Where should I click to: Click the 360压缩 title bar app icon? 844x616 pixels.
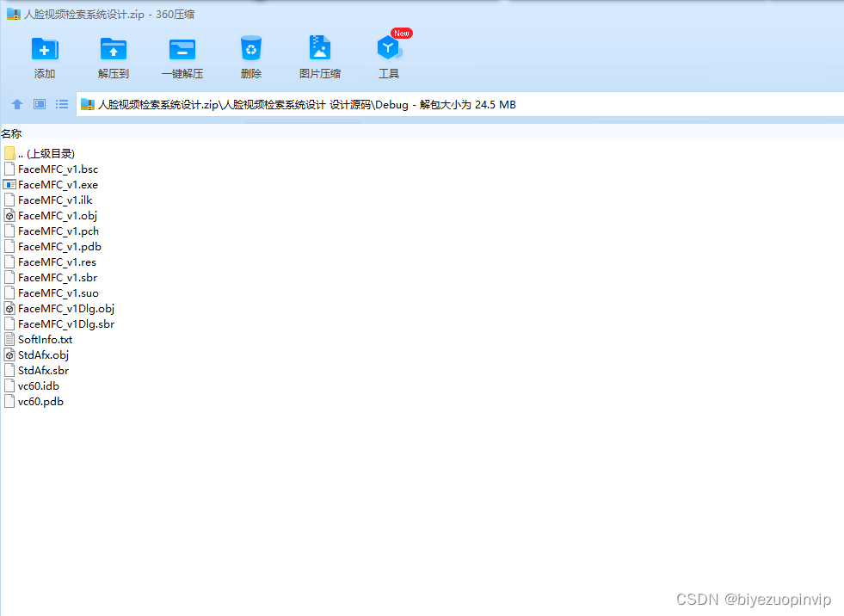click(x=14, y=14)
